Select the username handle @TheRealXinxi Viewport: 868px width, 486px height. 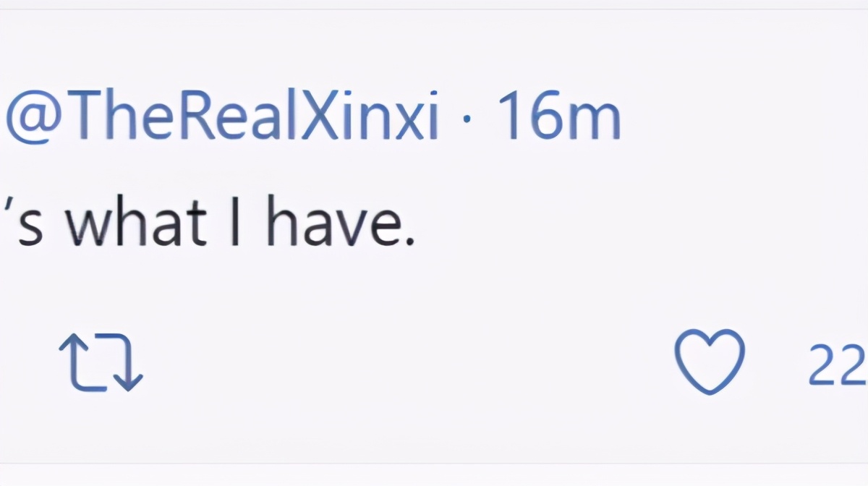click(x=223, y=119)
